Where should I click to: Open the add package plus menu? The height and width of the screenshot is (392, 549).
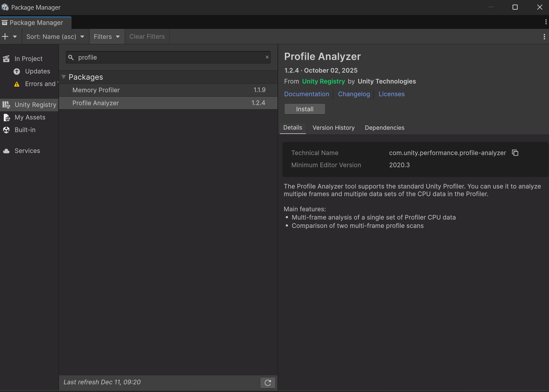[6, 36]
